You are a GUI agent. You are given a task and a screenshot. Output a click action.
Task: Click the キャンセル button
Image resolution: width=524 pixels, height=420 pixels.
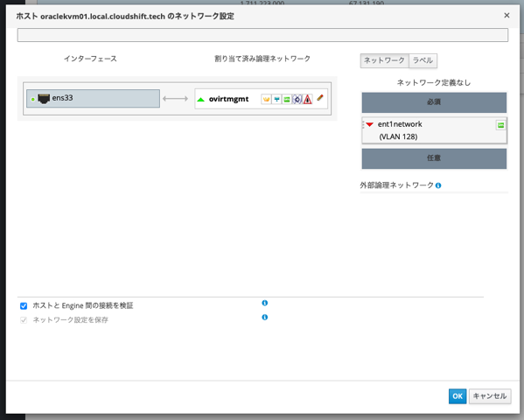click(x=490, y=396)
